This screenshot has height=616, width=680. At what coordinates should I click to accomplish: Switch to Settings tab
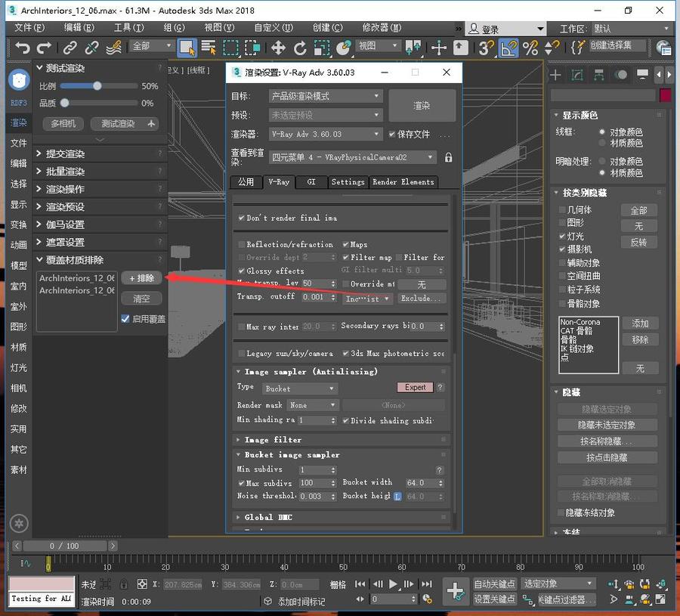(x=348, y=181)
